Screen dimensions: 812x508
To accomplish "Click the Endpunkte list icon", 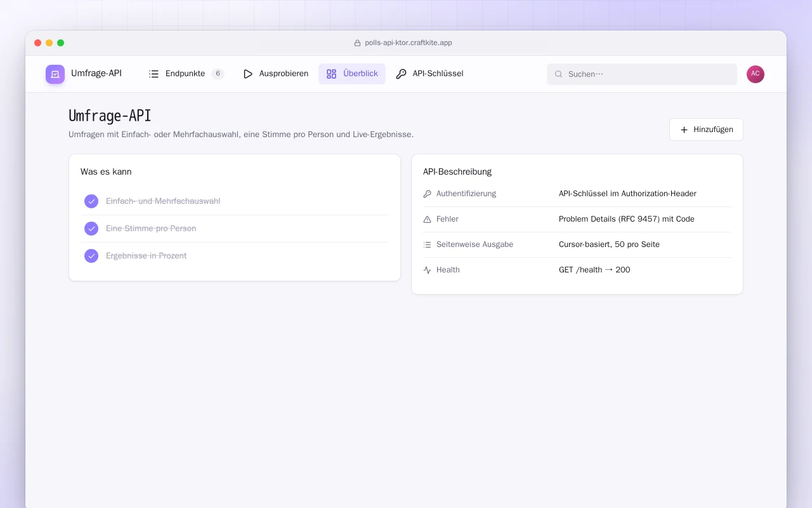I will (x=154, y=74).
